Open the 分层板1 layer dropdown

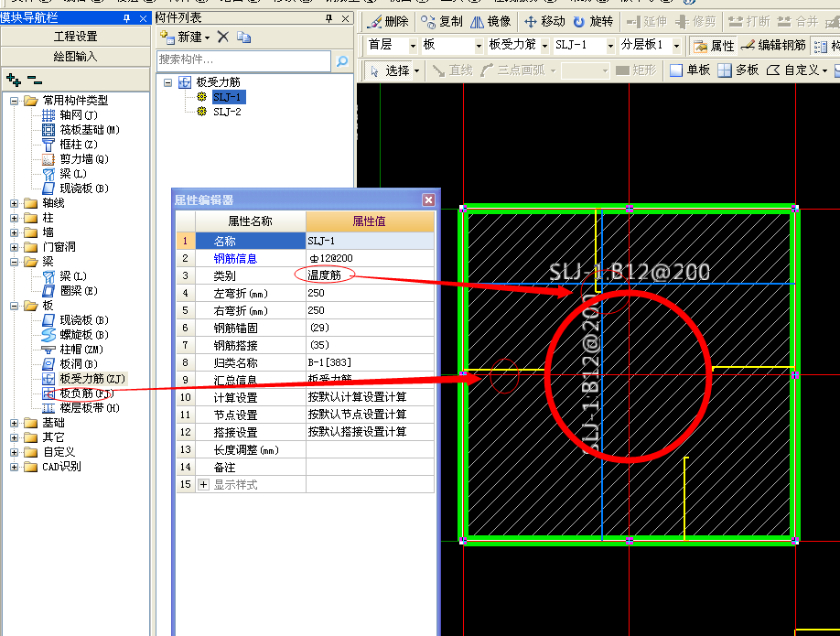pyautogui.click(x=676, y=46)
